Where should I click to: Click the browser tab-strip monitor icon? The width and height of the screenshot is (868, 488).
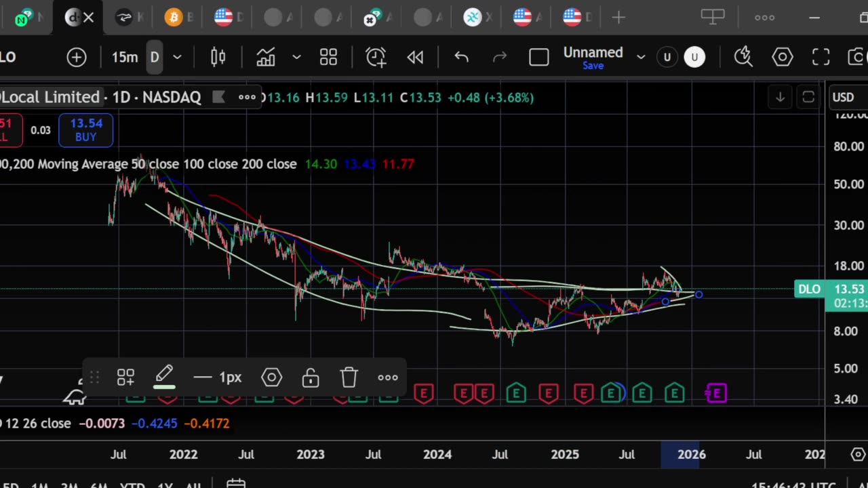[713, 17]
